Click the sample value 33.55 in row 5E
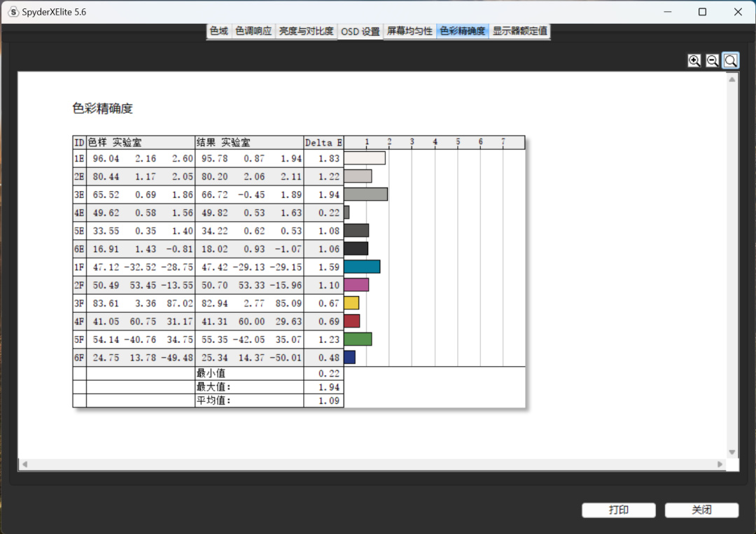 coord(106,231)
